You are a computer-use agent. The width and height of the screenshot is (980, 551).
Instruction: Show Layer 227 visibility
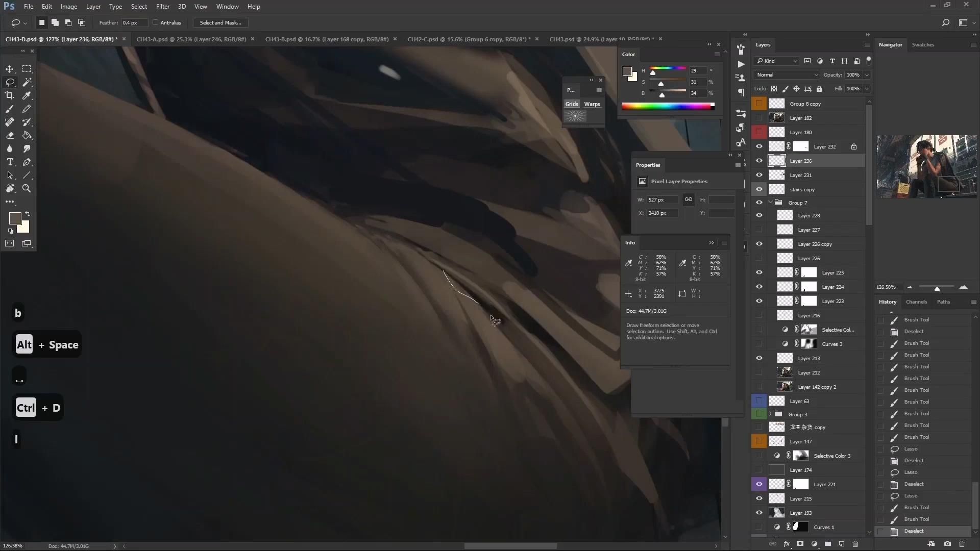[759, 230]
